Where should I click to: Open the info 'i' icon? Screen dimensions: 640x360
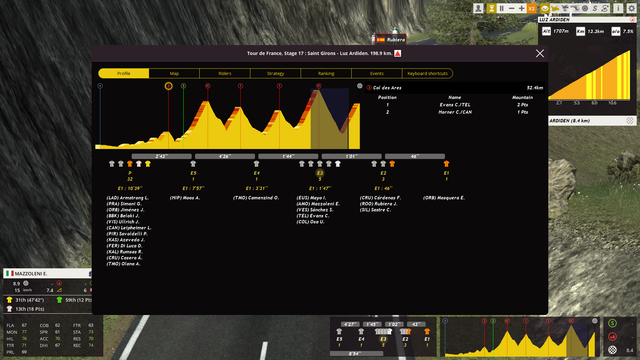tap(618, 8)
